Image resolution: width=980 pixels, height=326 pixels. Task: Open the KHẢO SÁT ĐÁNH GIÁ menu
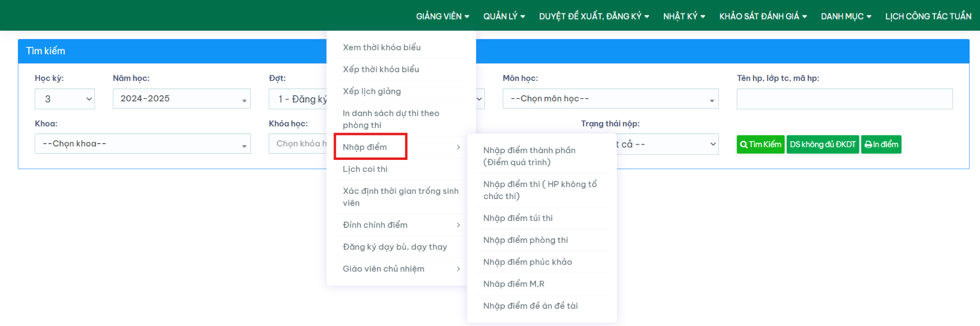pyautogui.click(x=763, y=16)
